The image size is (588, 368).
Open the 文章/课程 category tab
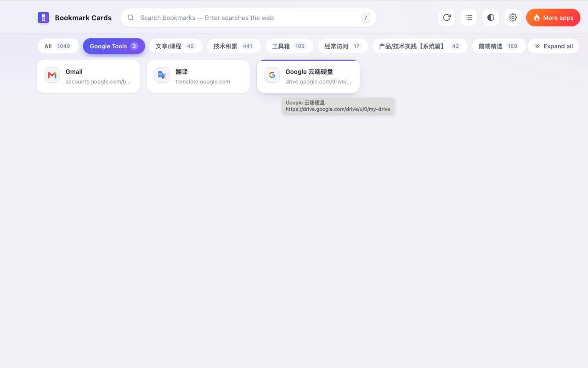point(176,46)
